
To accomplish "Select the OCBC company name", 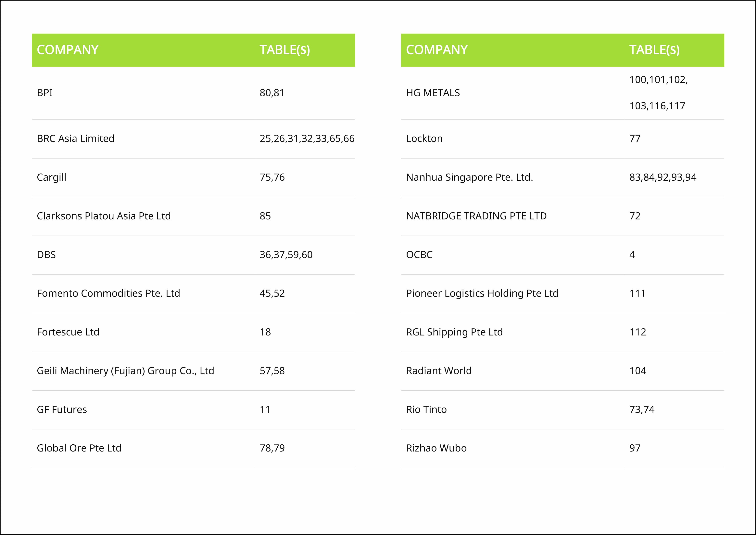I will click(419, 255).
